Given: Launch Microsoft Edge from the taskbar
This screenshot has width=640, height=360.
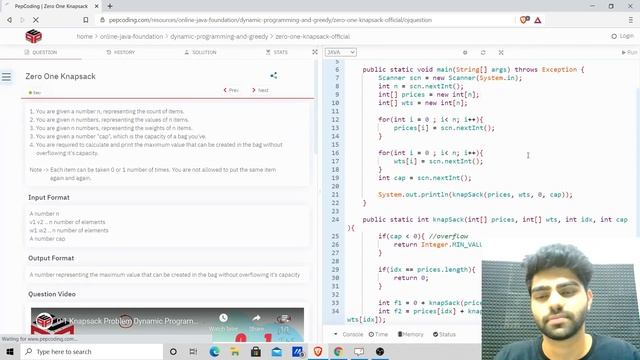Looking at the screenshot, I should point(214,351).
